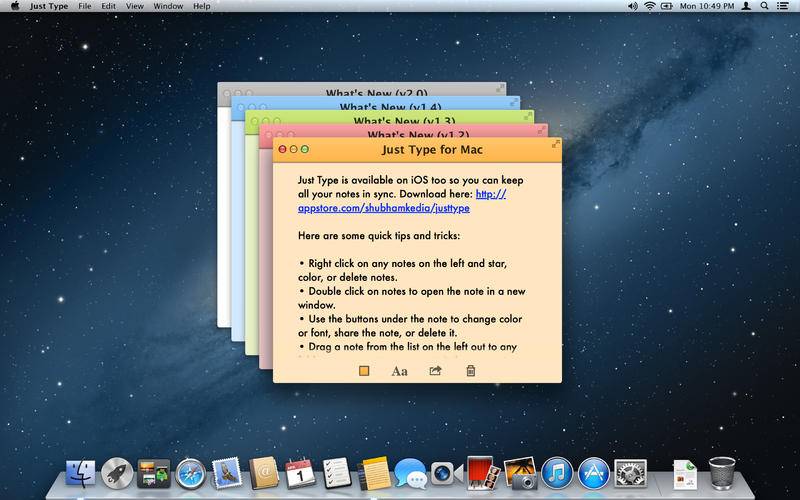Open the App Store from the Dock

click(x=593, y=473)
